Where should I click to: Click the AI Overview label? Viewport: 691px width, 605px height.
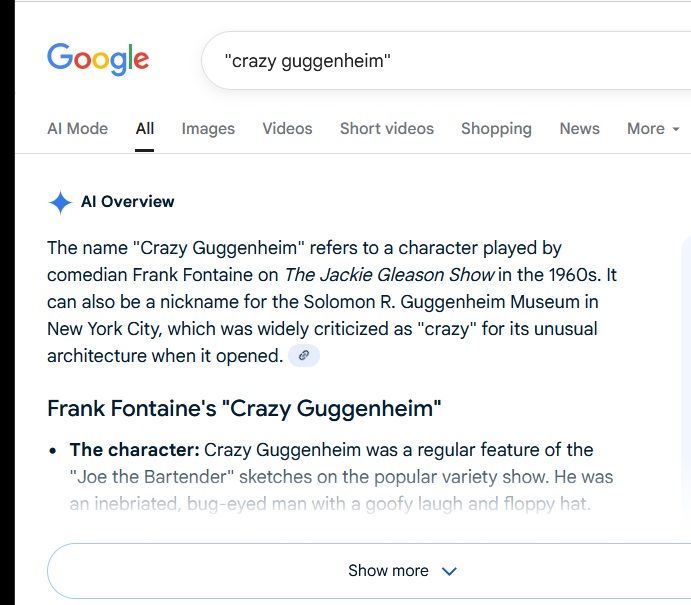[127, 202]
